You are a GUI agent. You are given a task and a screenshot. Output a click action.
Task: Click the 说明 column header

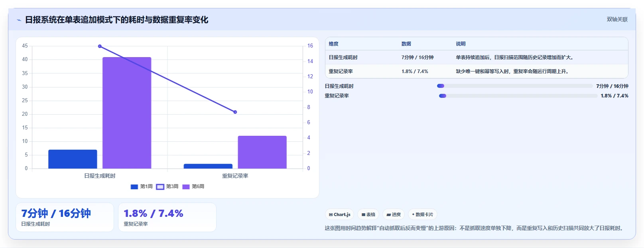point(461,44)
